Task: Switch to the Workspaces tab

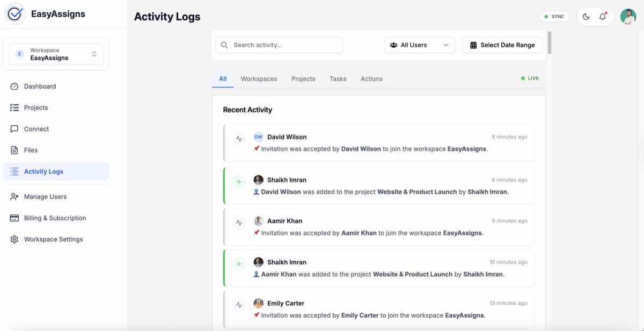Action: coord(259,78)
